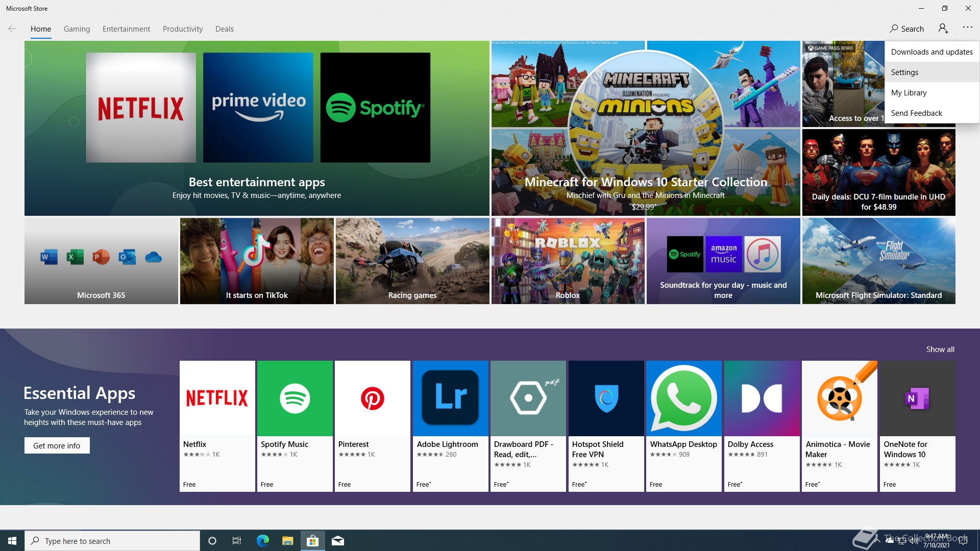This screenshot has width=980, height=551.
Task: Open the Microsoft 365 tile
Action: 101,261
